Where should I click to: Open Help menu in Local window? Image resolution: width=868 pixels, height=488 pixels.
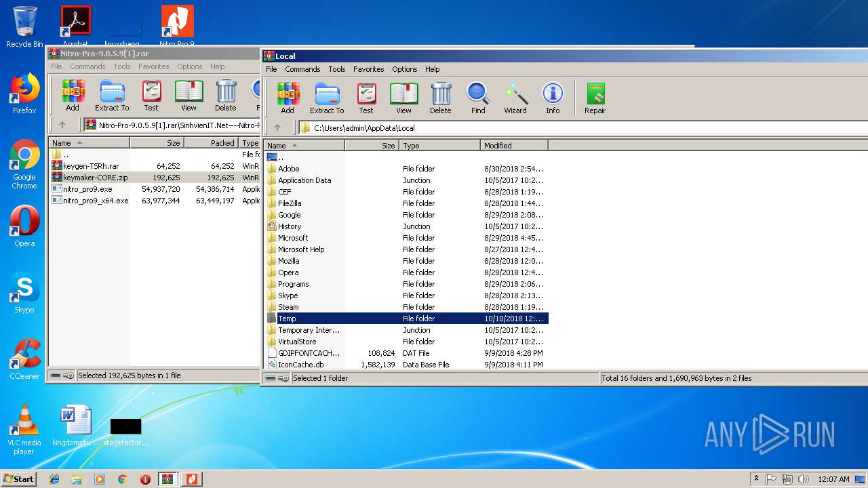pyautogui.click(x=433, y=69)
